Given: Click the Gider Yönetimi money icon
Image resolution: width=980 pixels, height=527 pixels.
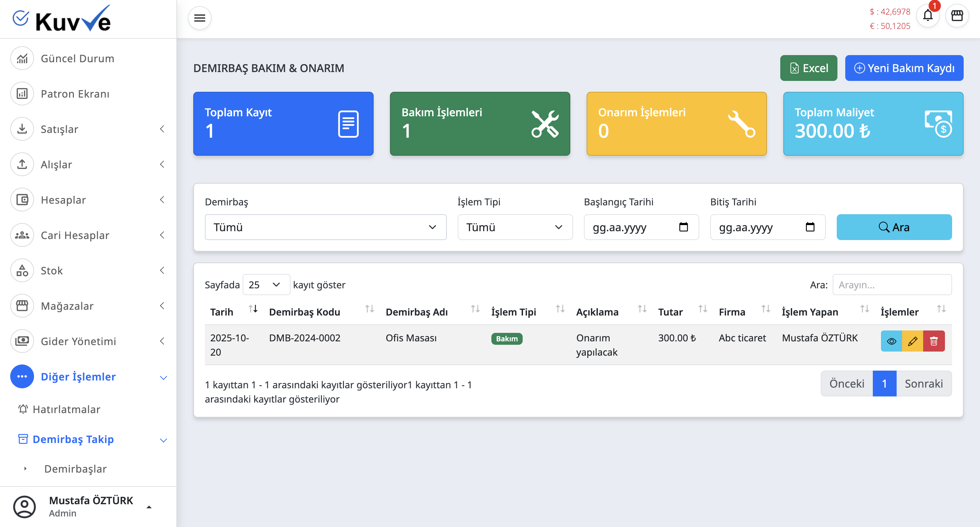Looking at the screenshot, I should click(x=22, y=341).
